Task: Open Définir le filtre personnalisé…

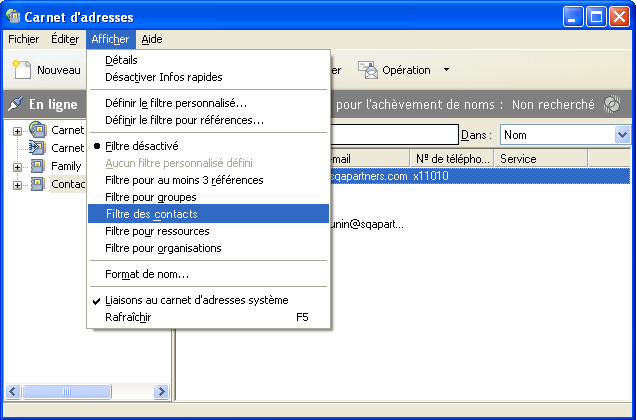Action: (208, 103)
